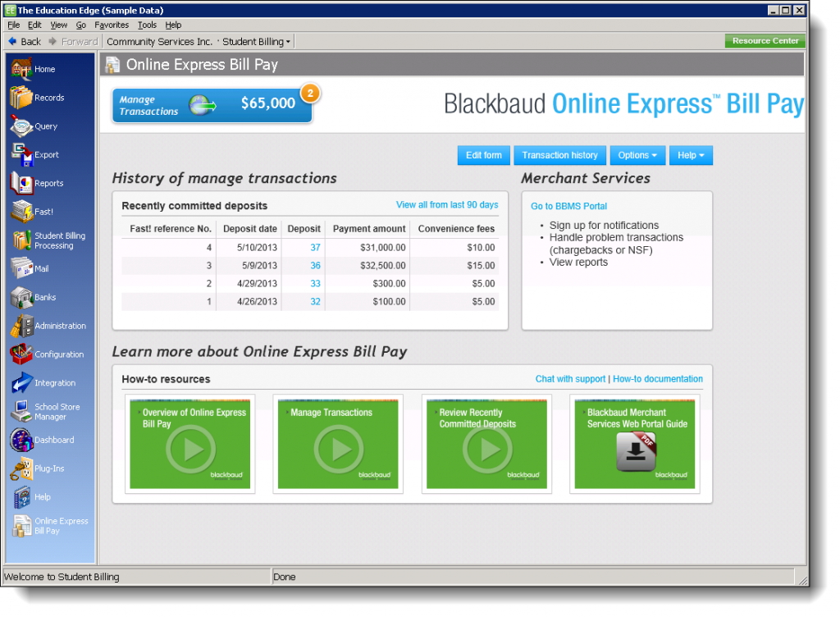Select the Banks icon in the navigation pane
The height and width of the screenshot is (617, 840).
click(33, 297)
